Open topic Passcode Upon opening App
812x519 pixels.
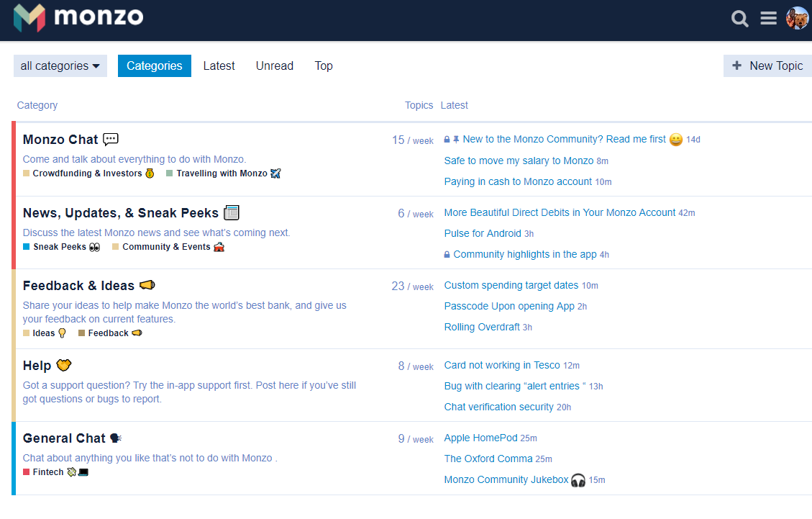(x=510, y=306)
